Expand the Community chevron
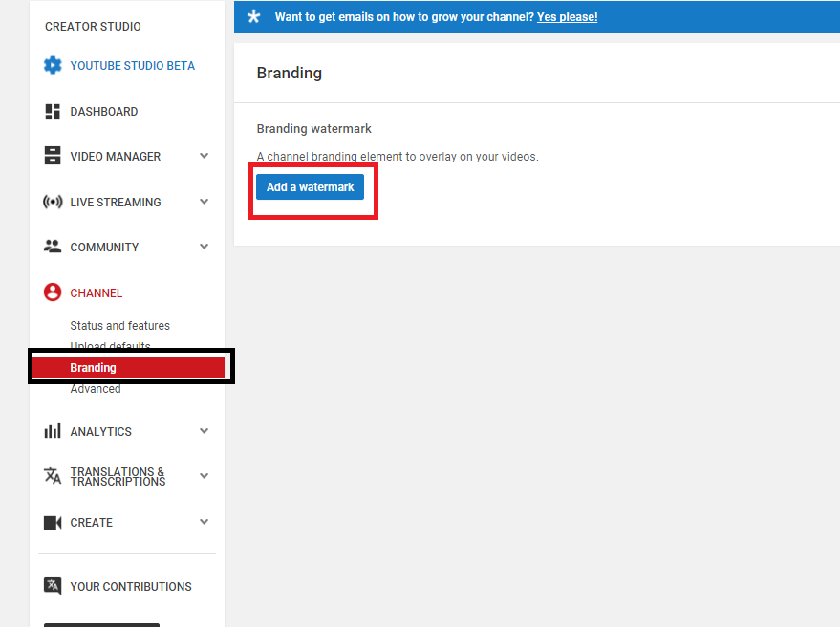 pyautogui.click(x=205, y=247)
